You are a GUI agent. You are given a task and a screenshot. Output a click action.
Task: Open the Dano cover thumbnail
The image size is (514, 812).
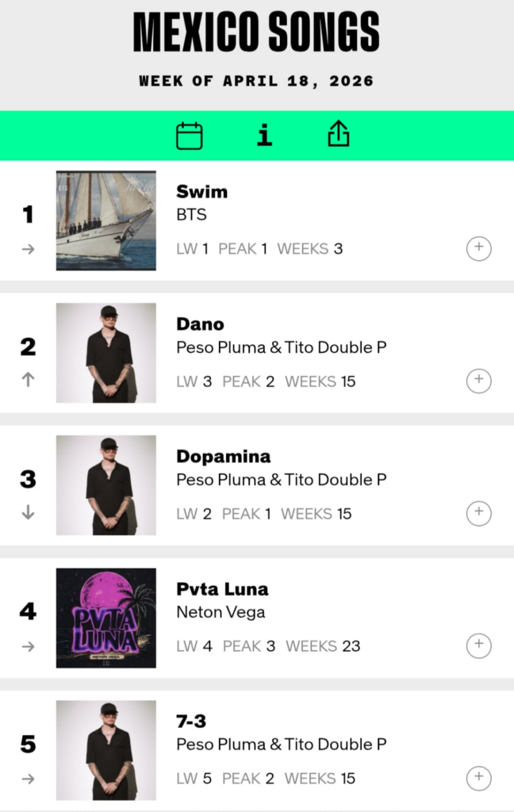point(106,353)
